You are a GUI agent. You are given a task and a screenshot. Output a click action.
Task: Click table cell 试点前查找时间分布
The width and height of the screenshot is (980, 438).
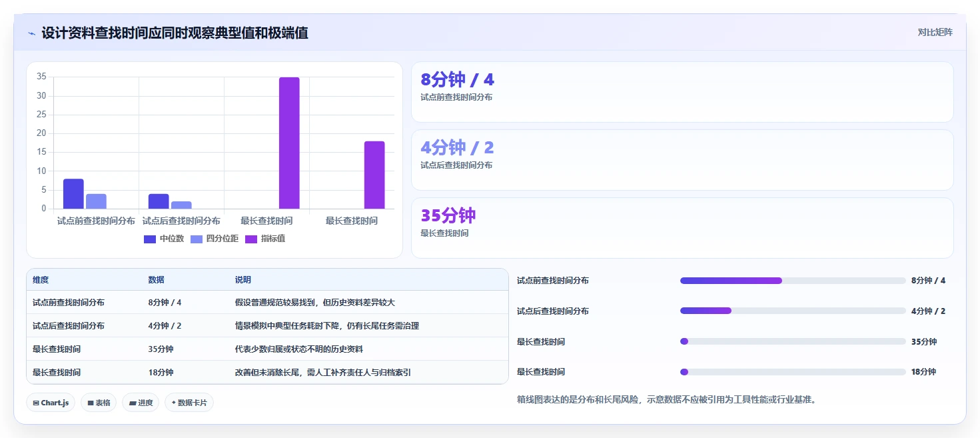69,303
